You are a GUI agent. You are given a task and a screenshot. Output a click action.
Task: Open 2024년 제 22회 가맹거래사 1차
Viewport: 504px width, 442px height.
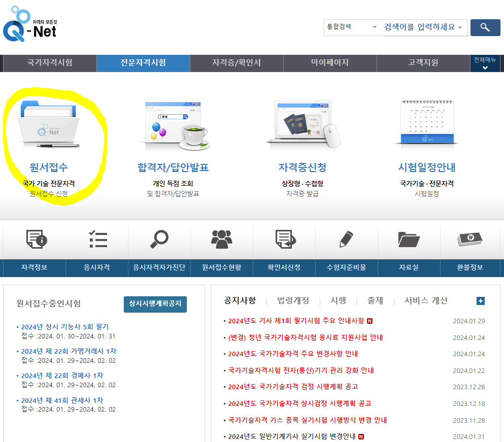(x=69, y=351)
